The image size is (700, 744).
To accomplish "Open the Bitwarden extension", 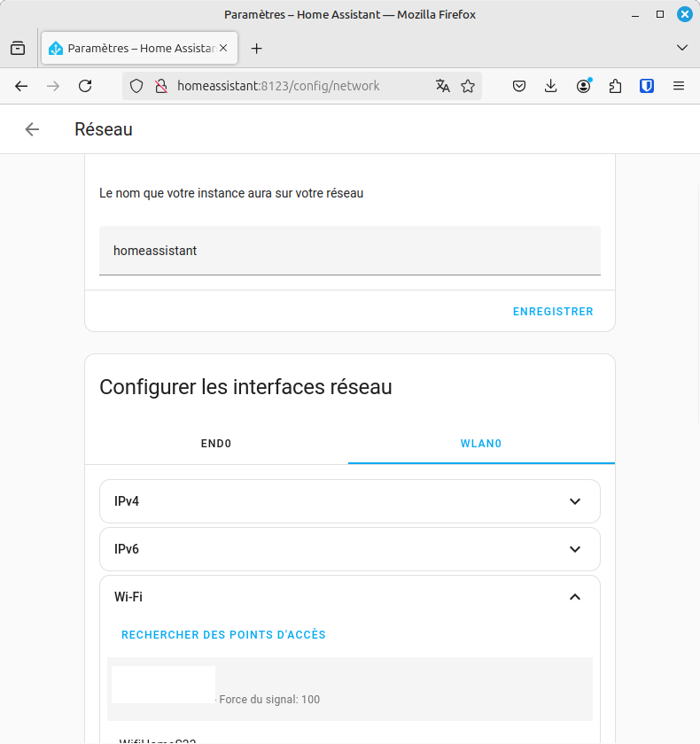I will coord(647,86).
